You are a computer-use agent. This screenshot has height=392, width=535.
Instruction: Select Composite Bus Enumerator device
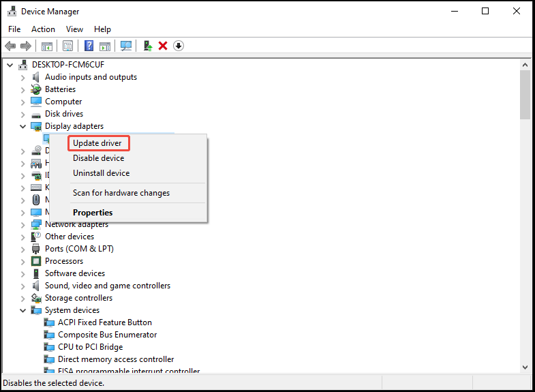pos(107,335)
